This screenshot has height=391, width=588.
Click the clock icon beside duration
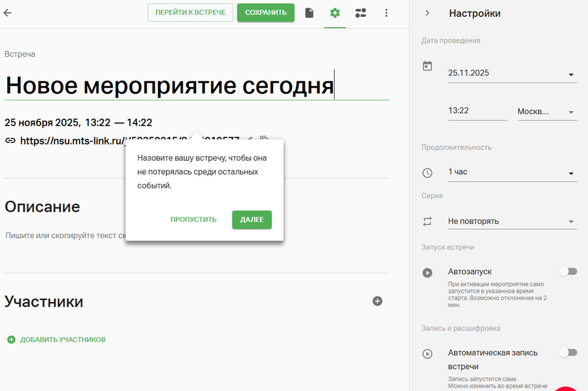pos(427,173)
